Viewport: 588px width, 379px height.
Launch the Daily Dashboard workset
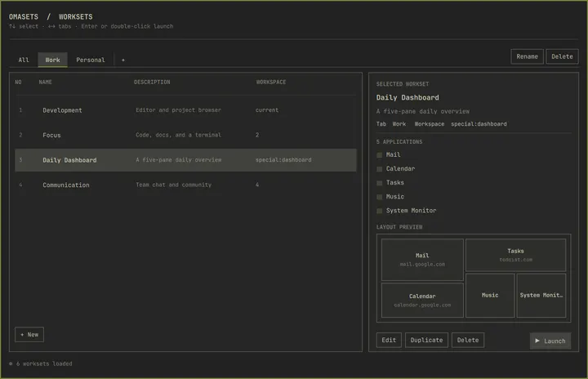pos(550,341)
